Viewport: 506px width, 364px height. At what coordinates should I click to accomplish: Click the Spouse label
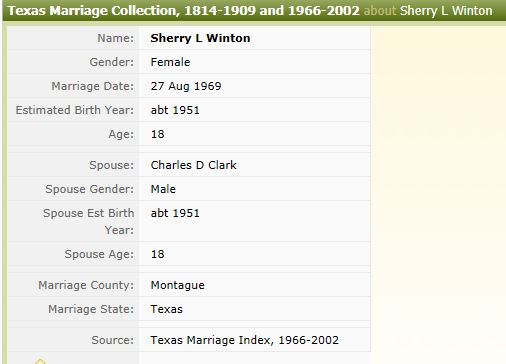(x=112, y=165)
